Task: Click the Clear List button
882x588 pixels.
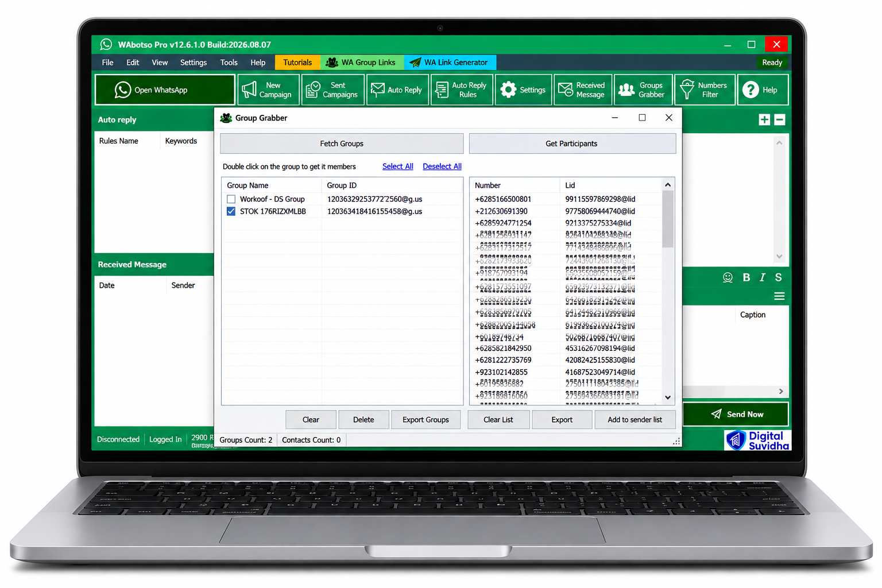Action: [498, 420]
